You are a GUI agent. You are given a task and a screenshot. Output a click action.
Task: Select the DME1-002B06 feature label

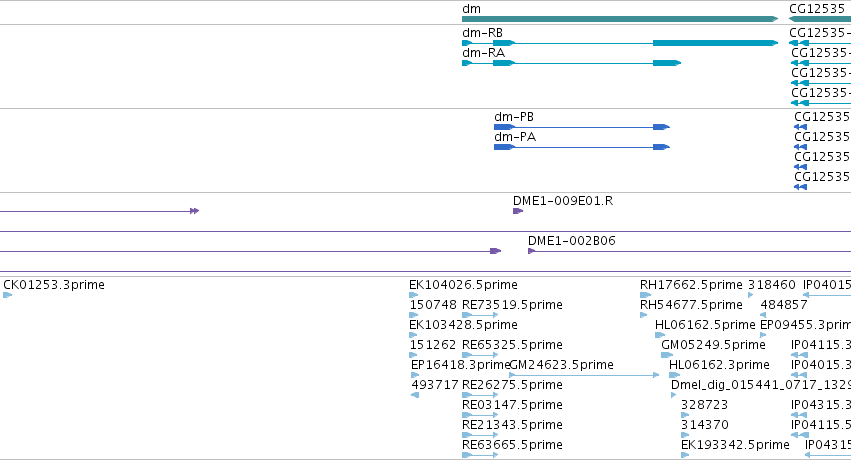tap(571, 241)
